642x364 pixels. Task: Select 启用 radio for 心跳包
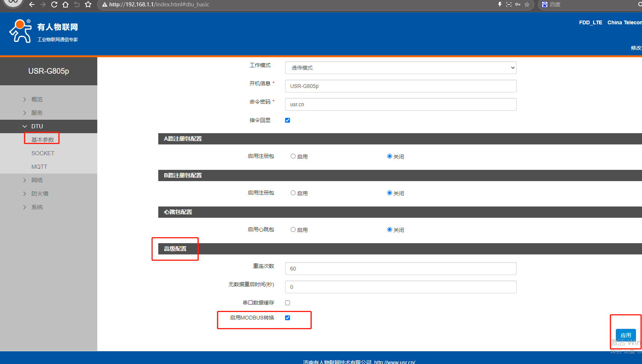click(293, 230)
